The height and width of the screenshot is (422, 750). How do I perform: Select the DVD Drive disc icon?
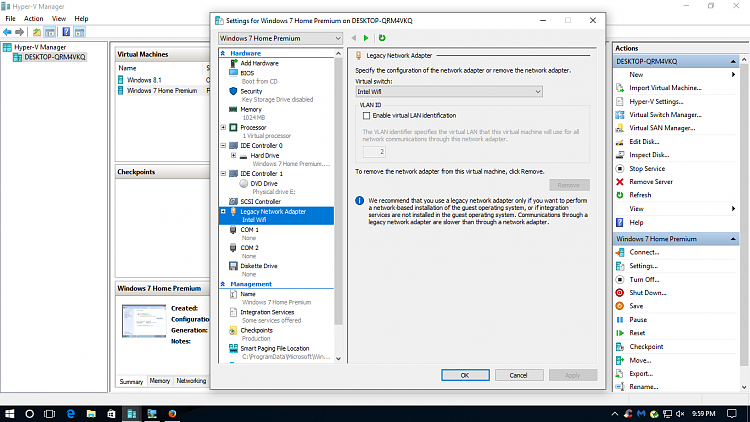(243, 183)
